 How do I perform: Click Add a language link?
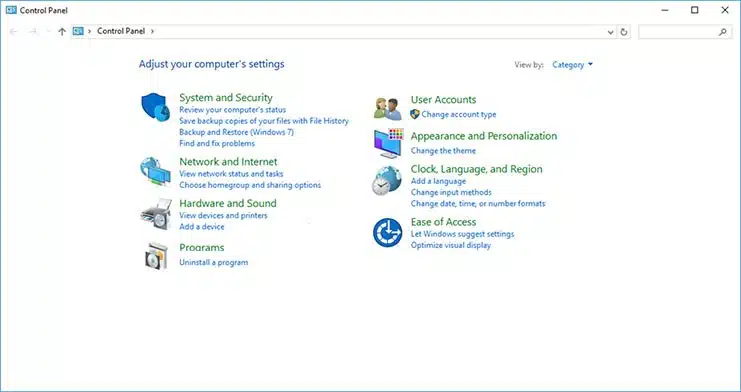point(438,181)
